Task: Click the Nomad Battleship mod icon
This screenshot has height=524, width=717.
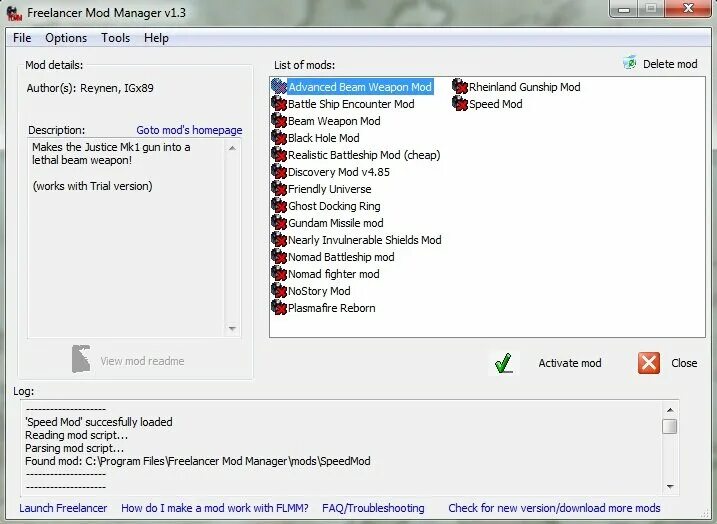Action: [279, 256]
